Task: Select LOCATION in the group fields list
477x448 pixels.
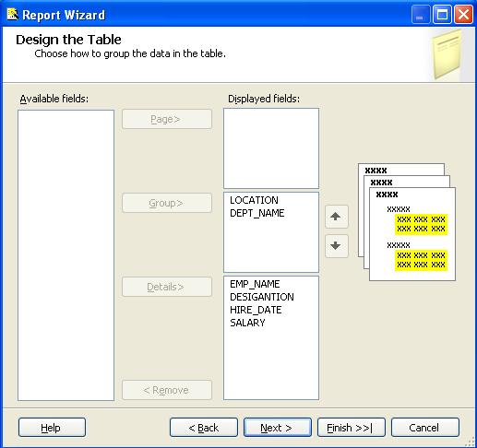Action: 254,200
